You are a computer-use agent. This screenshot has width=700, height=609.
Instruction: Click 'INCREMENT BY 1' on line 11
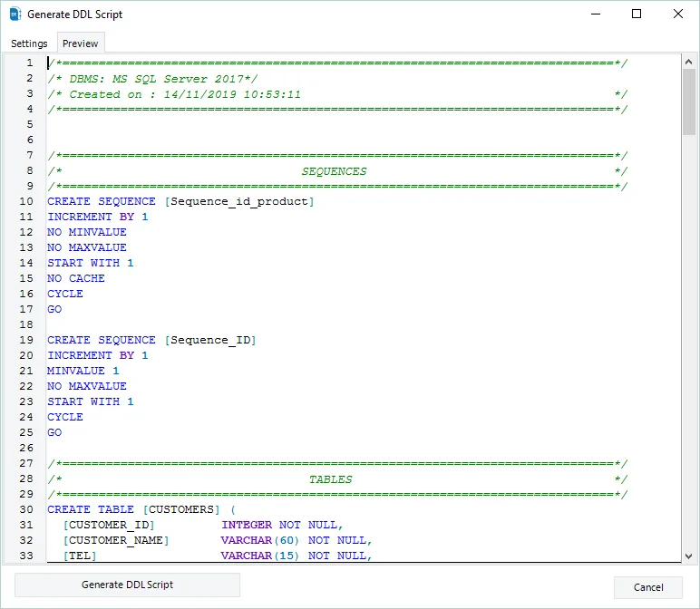(x=97, y=217)
